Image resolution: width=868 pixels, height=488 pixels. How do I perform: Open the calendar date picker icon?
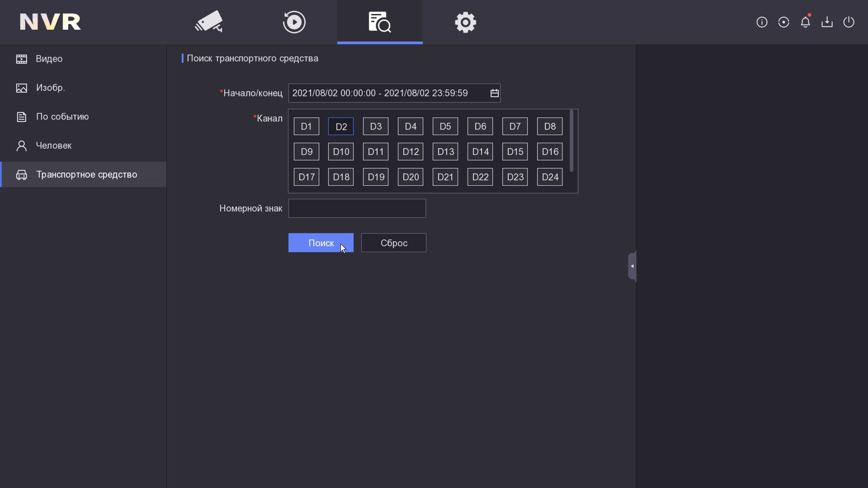[494, 93]
